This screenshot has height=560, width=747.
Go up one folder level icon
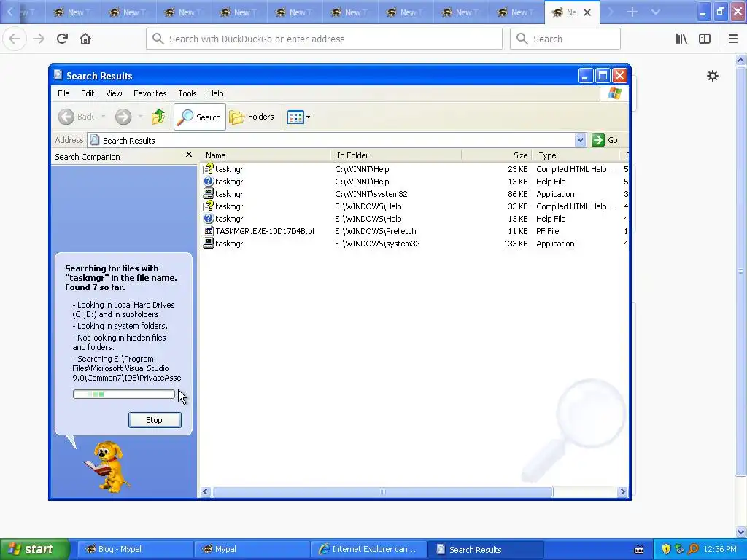[x=158, y=117]
